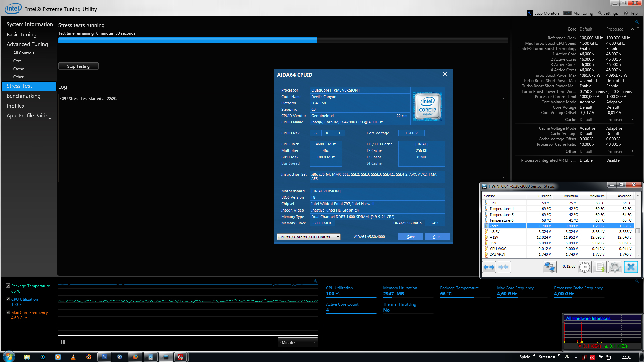The height and width of the screenshot is (362, 644).
Task: Uncheck CPU Utilization graph checkbox
Action: 8,299
